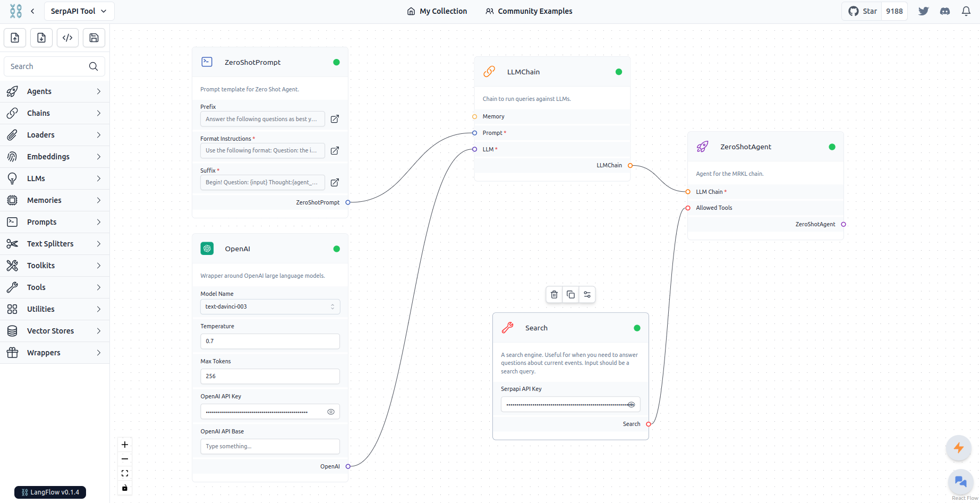
Task: Zoom in the canvas with plus control
Action: (125, 445)
